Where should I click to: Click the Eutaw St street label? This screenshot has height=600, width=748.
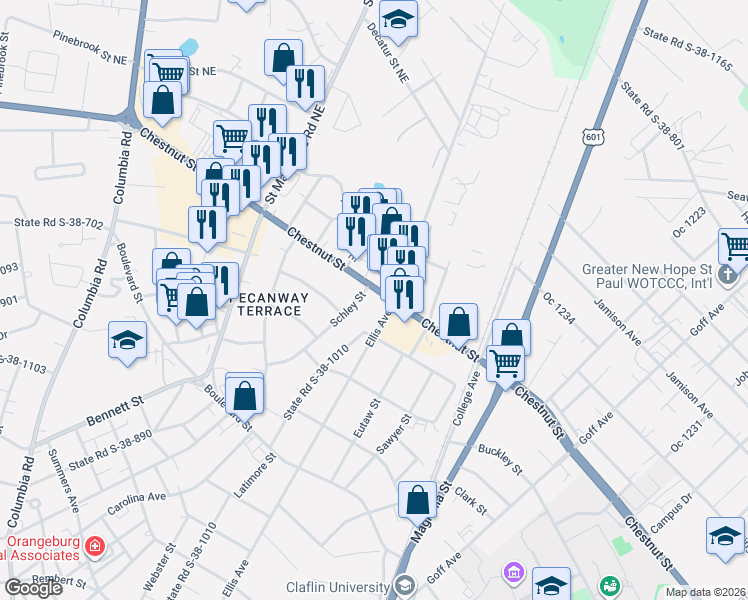(x=367, y=418)
